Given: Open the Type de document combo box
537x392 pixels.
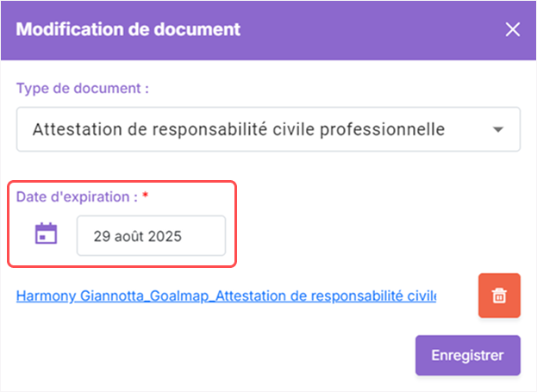Looking at the screenshot, I should [x=268, y=129].
